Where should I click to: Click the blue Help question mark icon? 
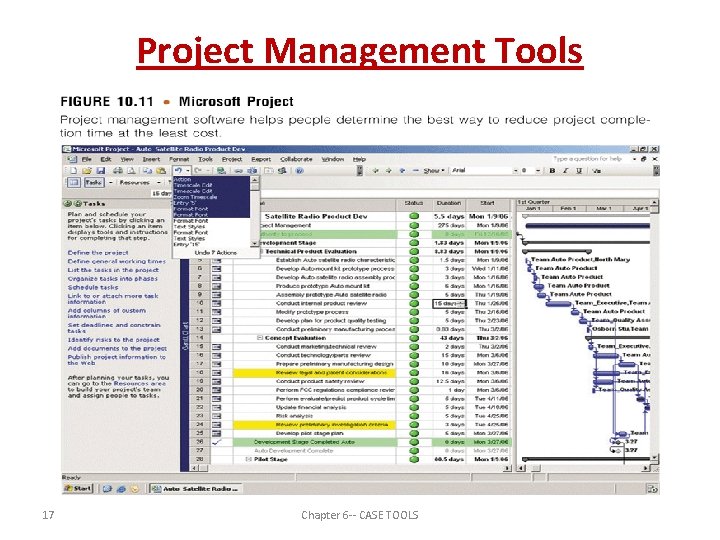tap(299, 171)
